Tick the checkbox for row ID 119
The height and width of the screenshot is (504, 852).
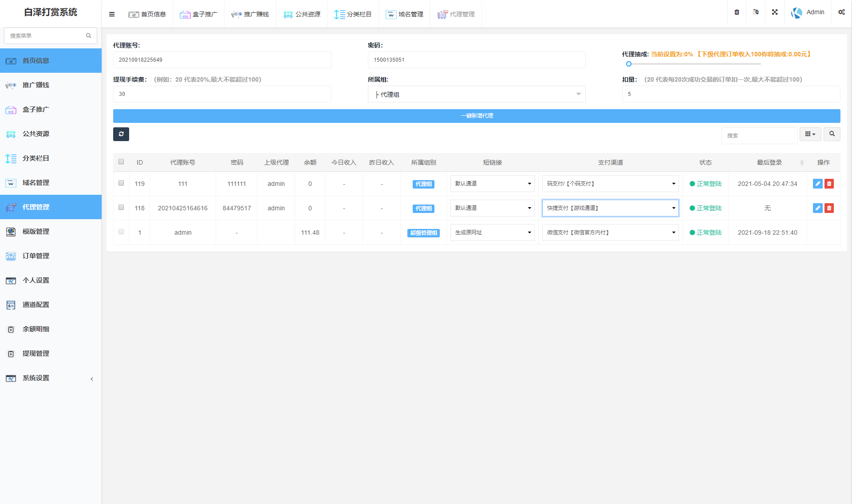pos(121,183)
